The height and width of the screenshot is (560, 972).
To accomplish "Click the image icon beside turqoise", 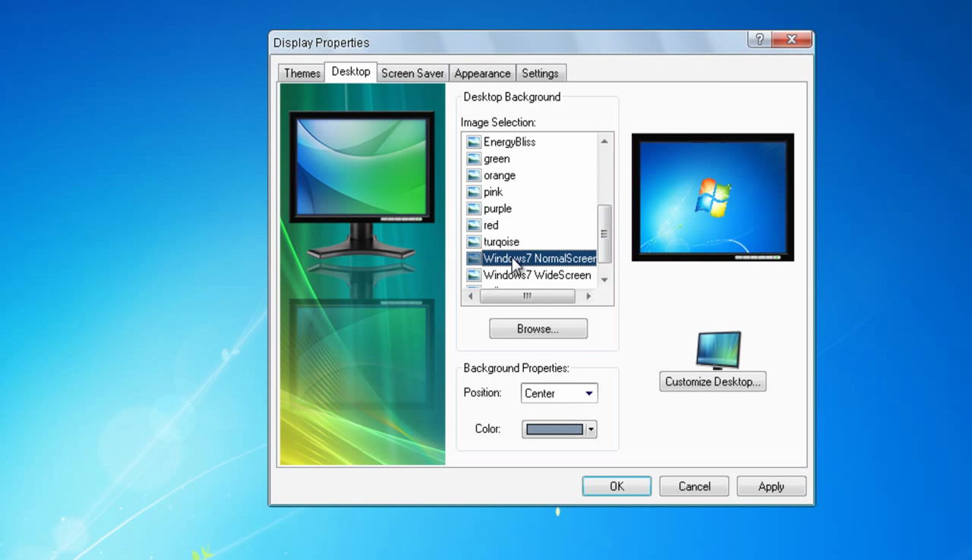I will pos(474,242).
